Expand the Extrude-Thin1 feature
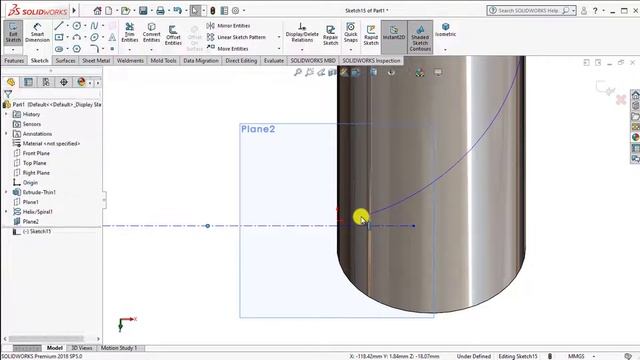Viewport: 640px width, 360px height. click(6, 192)
